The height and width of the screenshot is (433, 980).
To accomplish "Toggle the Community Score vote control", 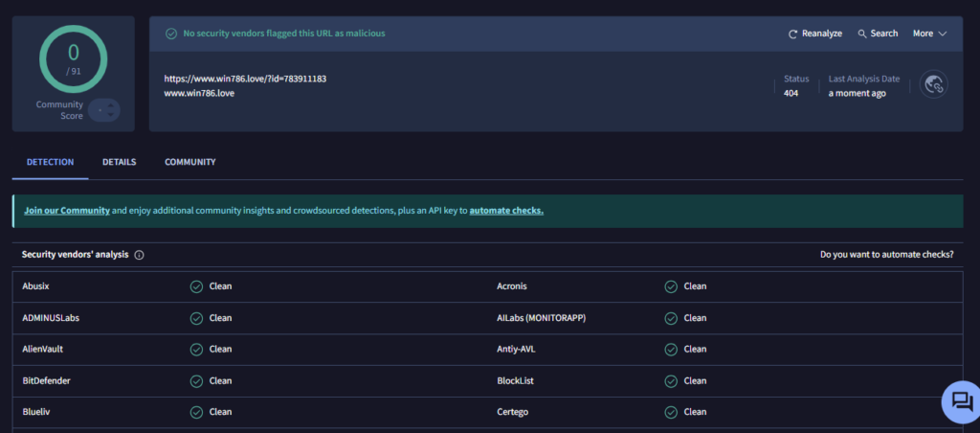I will (103, 110).
